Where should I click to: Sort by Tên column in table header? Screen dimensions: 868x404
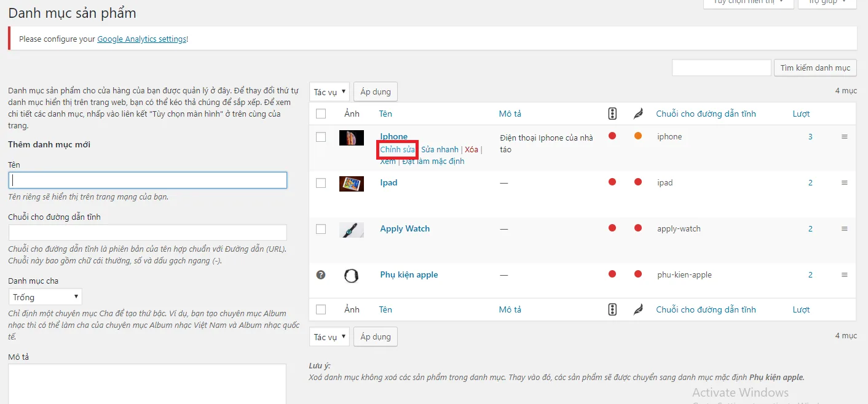pyautogui.click(x=385, y=114)
